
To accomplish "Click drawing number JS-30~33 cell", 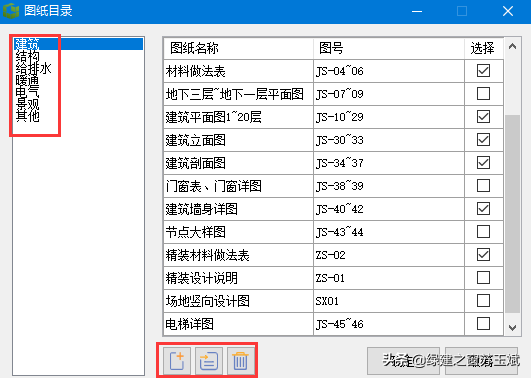I will (389, 140).
